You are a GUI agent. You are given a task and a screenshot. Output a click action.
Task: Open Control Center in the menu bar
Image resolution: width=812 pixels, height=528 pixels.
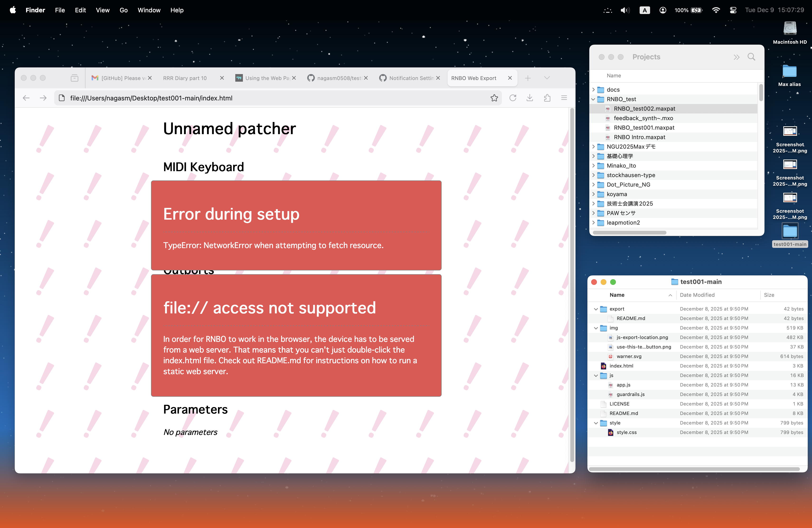[733, 10]
